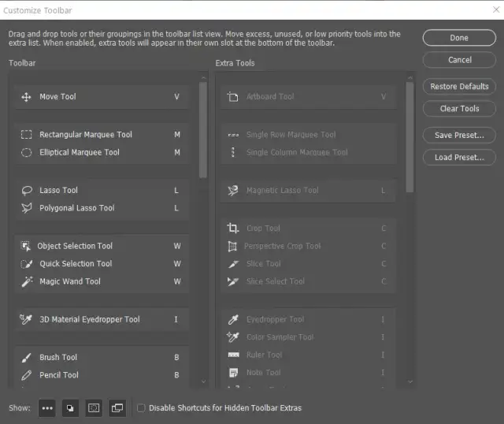Image resolution: width=504 pixels, height=424 pixels.
Task: Click the Brush Tool icon
Action: click(x=26, y=358)
